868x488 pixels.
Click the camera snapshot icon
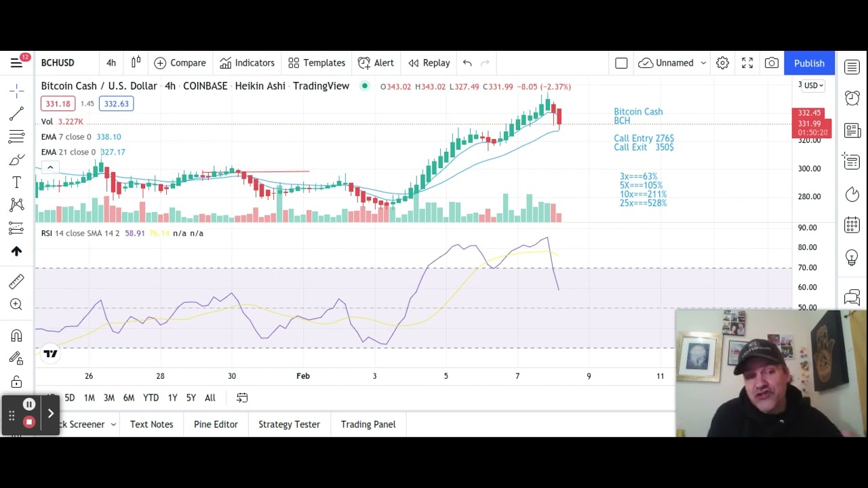point(771,63)
